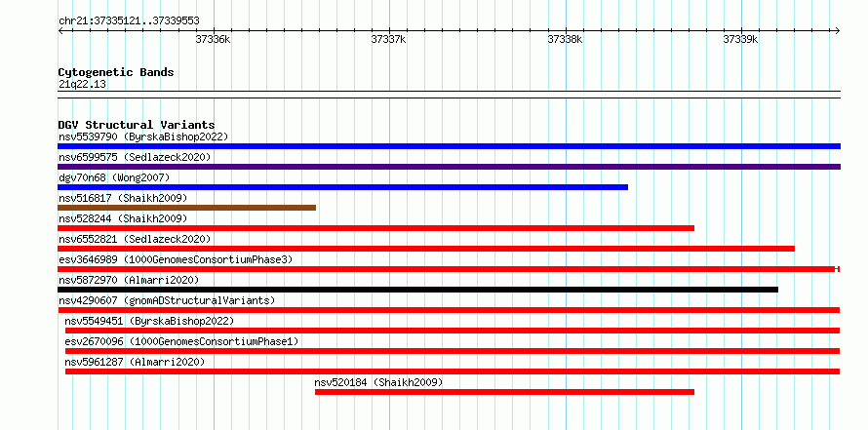This screenshot has height=430, width=868.
Task: Select the purple nsv6599575 variant bar
Action: pos(449,167)
